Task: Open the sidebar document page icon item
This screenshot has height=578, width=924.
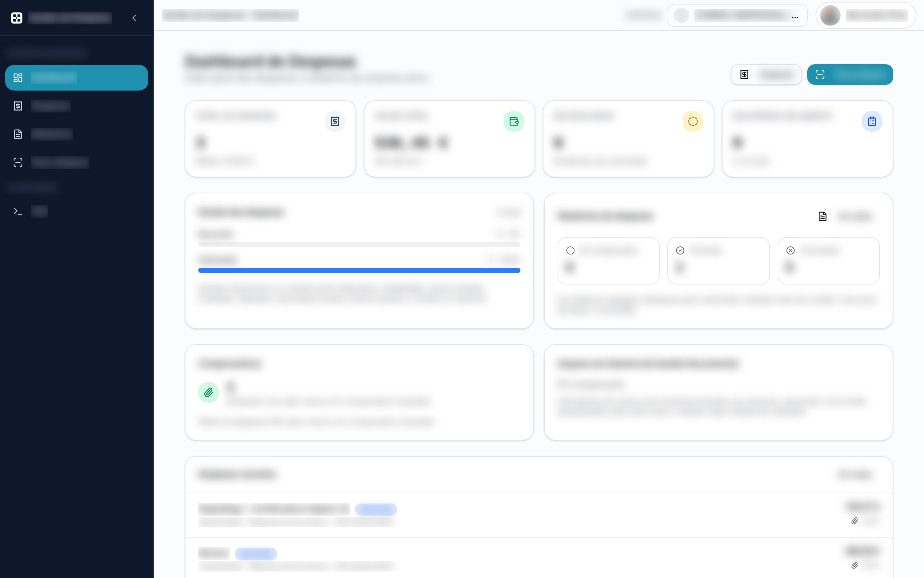Action: tap(18, 134)
